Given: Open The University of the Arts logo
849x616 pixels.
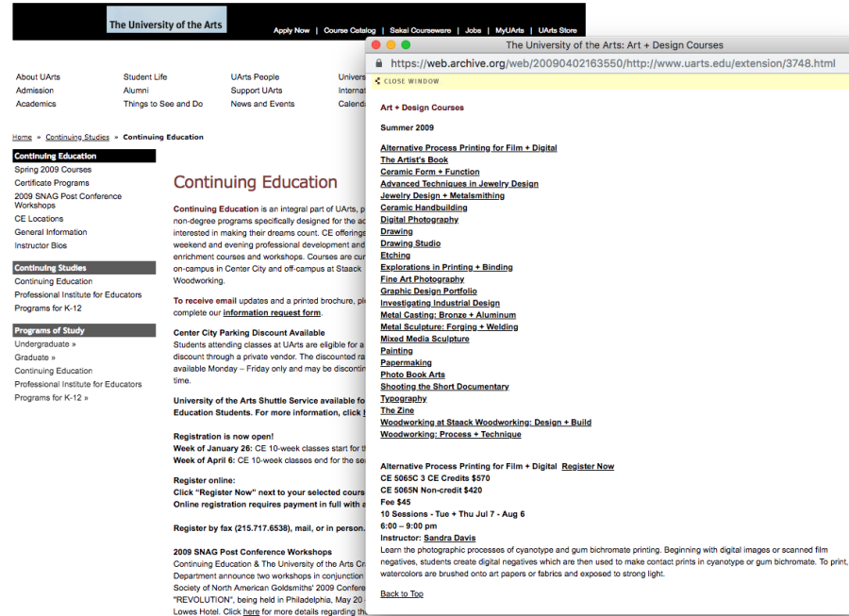Looking at the screenshot, I should pyautogui.click(x=166, y=20).
